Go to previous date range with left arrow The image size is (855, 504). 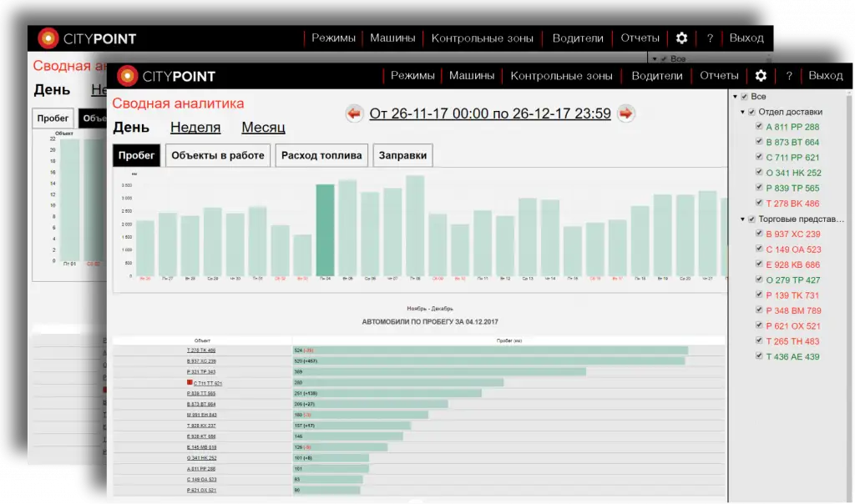[354, 113]
